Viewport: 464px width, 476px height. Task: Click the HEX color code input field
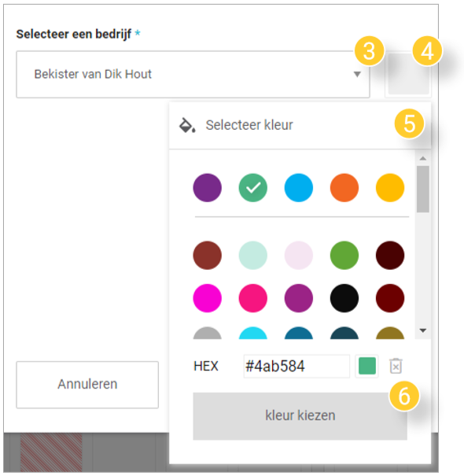point(296,366)
